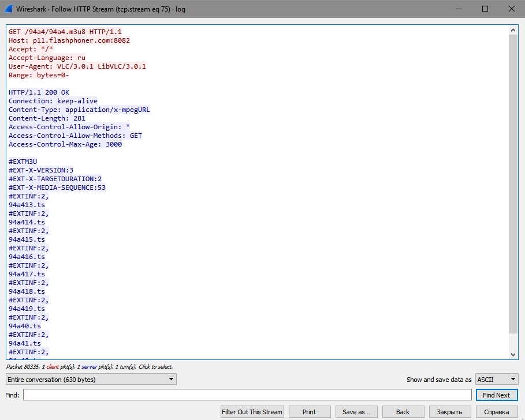Focus the Find text input field
525x420 pixels.
(x=247, y=395)
